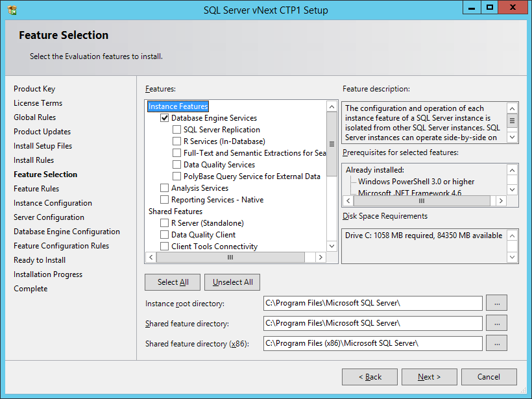This screenshot has height=399, width=532.
Task: Proceed by clicking Next
Action: coord(429,376)
